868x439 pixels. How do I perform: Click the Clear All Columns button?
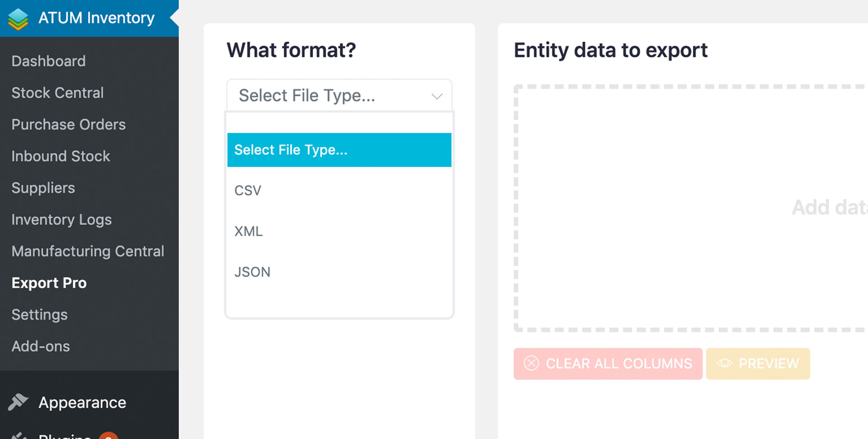pos(608,363)
